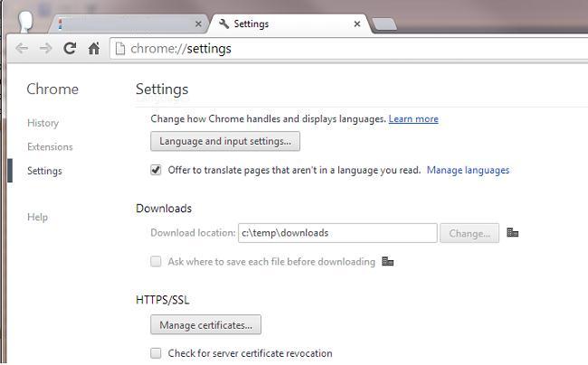Viewport: 588px width, 365px height.
Task: Follow the Learn more link
Action: click(413, 118)
